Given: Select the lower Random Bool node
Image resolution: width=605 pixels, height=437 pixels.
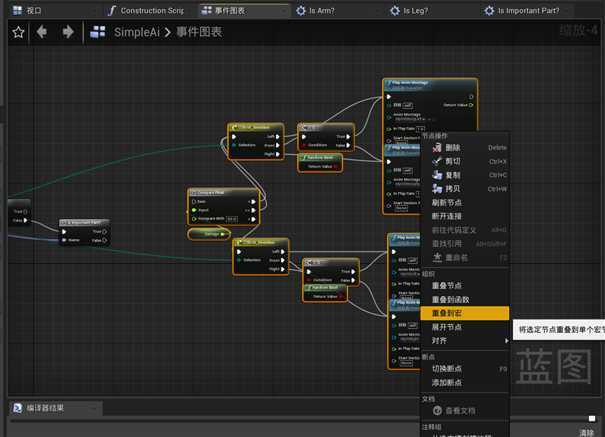Looking at the screenshot, I should click(325, 292).
